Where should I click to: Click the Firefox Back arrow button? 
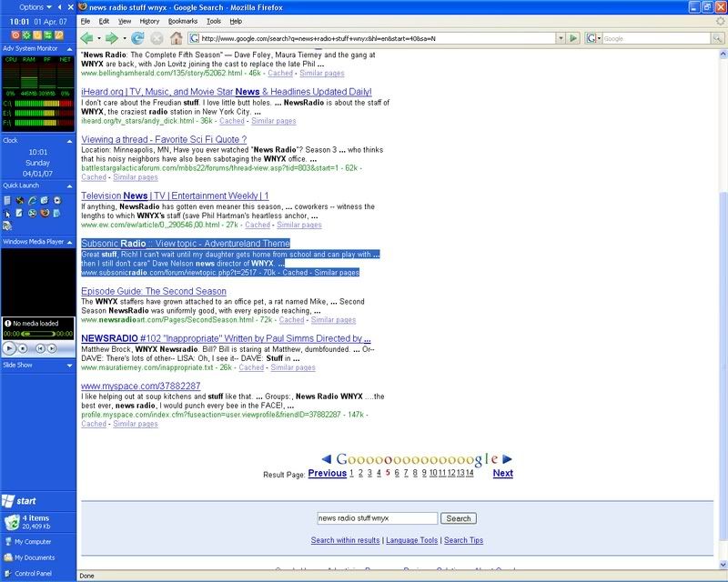87,38
